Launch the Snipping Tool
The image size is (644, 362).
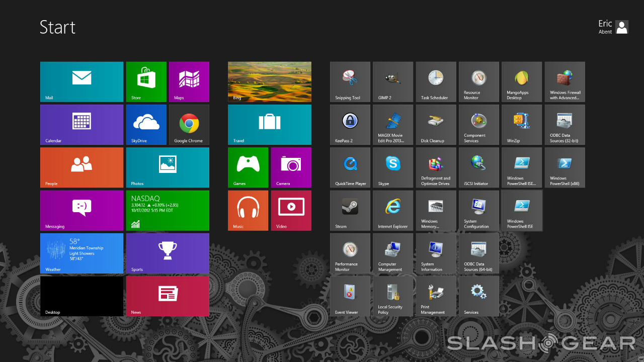[x=350, y=82]
